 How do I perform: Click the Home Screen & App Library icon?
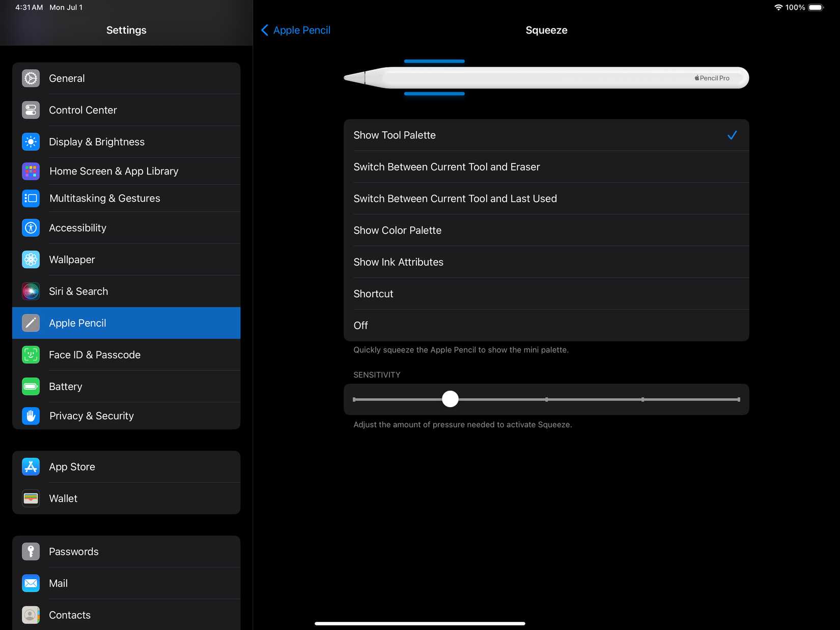[31, 171]
